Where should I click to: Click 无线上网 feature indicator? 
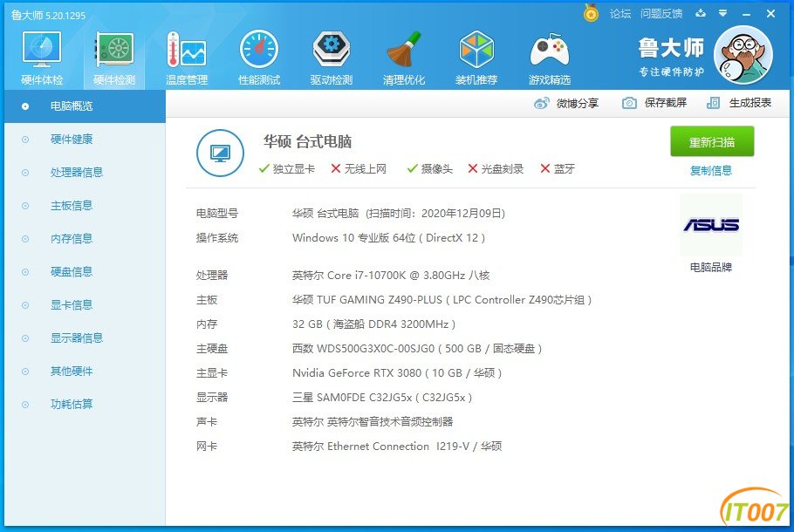359,168
